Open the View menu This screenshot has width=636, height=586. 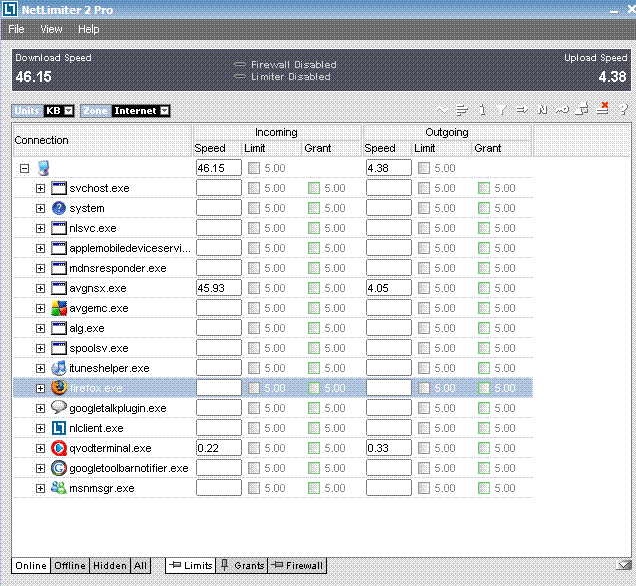51,29
